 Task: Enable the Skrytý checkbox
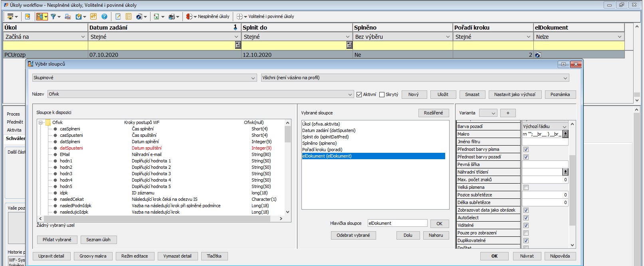382,94
